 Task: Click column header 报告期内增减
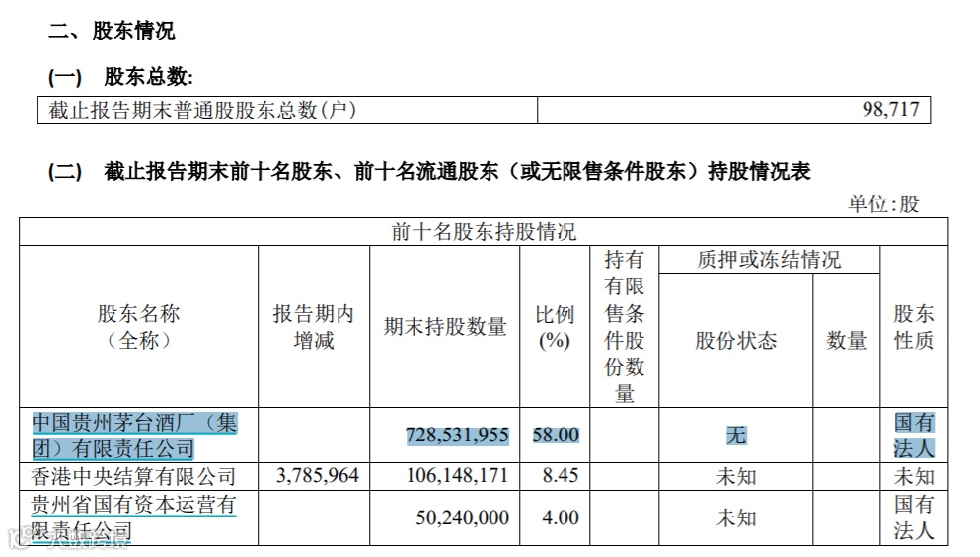314,326
